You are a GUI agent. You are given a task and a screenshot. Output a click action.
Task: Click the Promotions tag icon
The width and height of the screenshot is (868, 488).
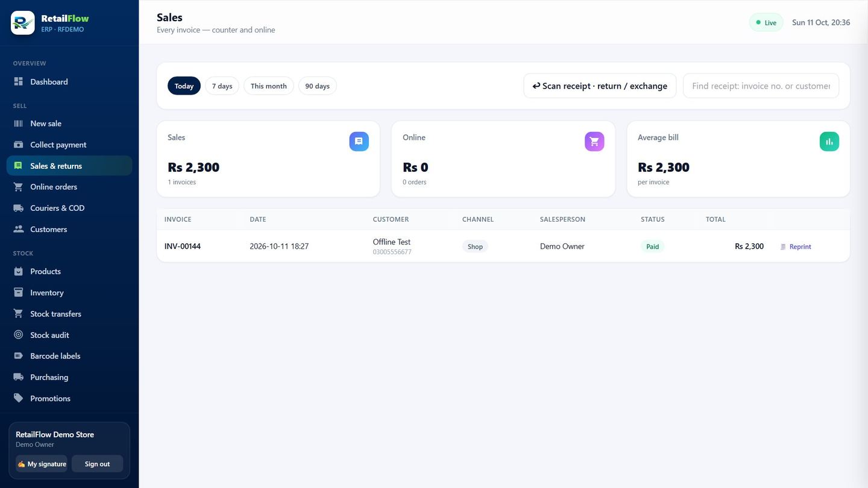(19, 398)
